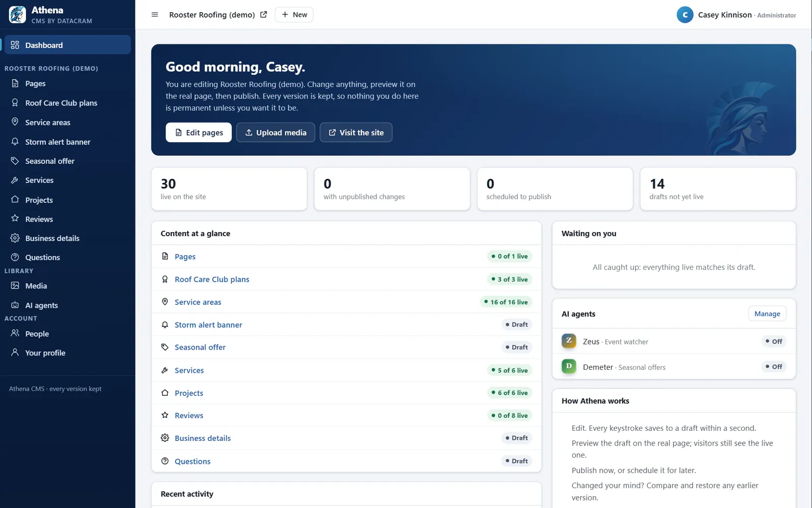Click the '30 live on the site' card
The width and height of the screenshot is (812, 508).
[229, 189]
